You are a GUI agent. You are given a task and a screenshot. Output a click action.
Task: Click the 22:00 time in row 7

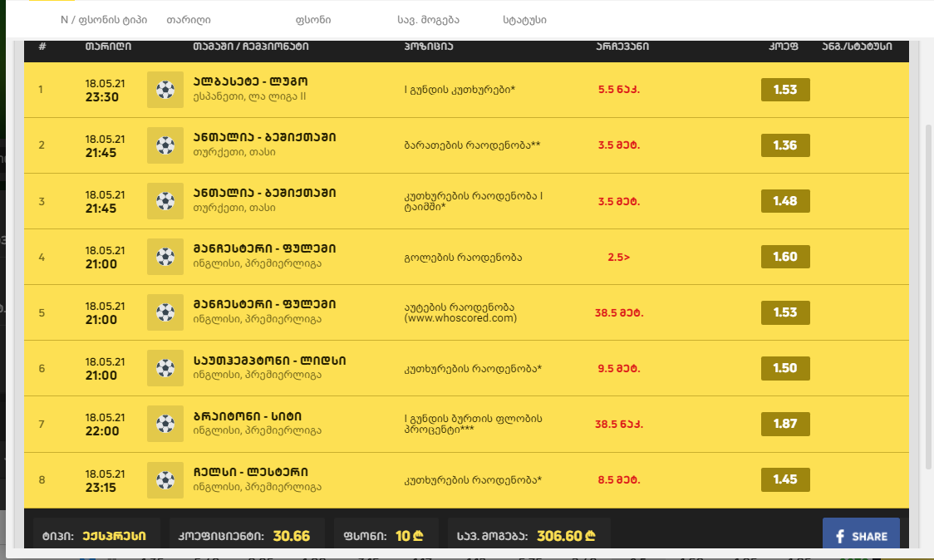click(102, 430)
